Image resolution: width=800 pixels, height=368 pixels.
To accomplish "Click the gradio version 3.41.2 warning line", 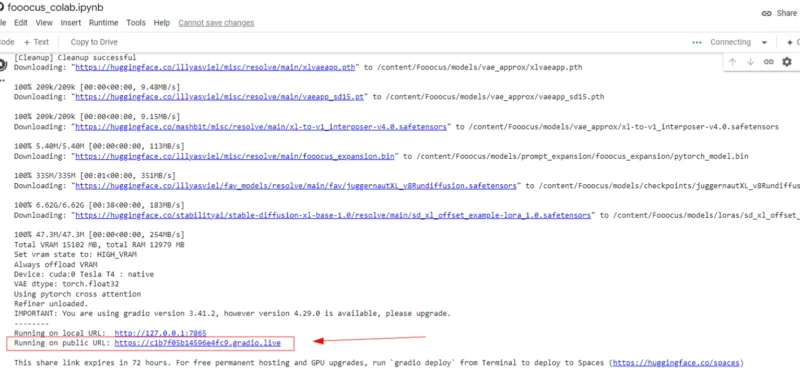I will 232,313.
